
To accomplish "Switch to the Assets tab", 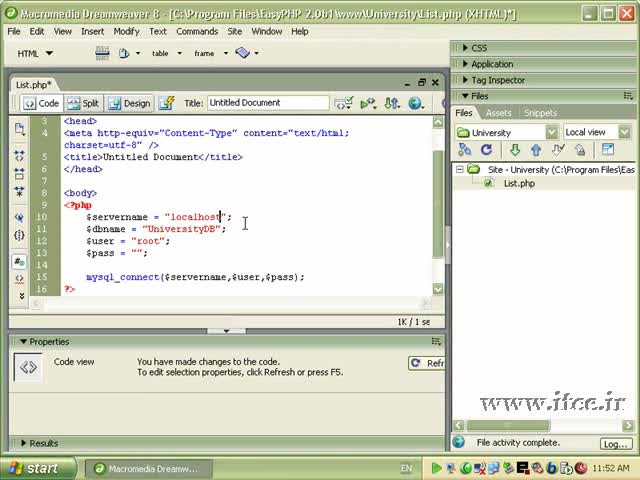I will pyautogui.click(x=498, y=113).
